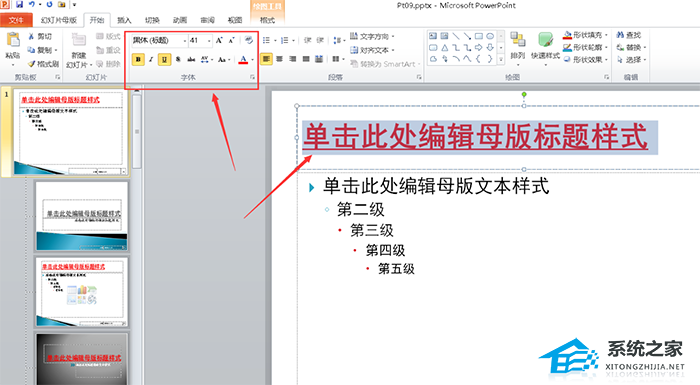
Task: Switch to Transitions (切换) tab
Action: pyautogui.click(x=152, y=20)
